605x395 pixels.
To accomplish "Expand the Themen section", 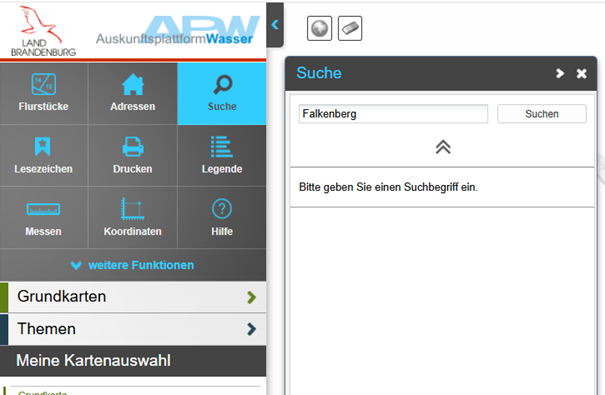I will pyautogui.click(x=133, y=329).
